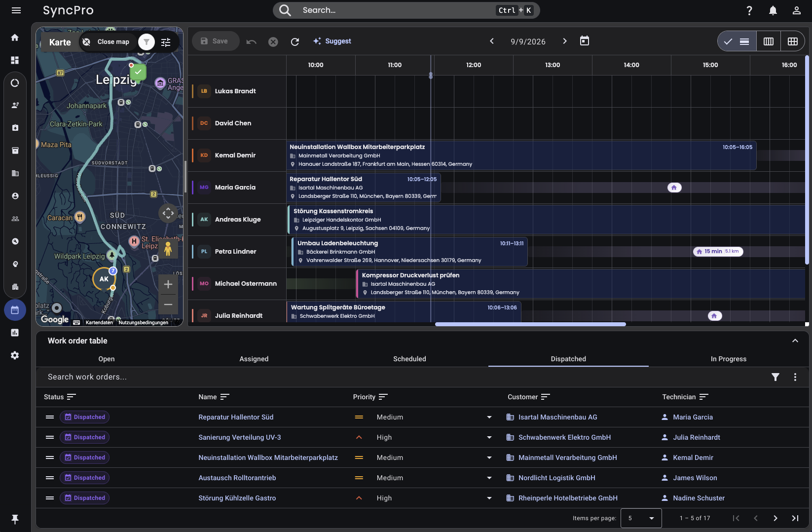812x532 pixels.
Task: Jump to last page of work orders
Action: pyautogui.click(x=795, y=518)
